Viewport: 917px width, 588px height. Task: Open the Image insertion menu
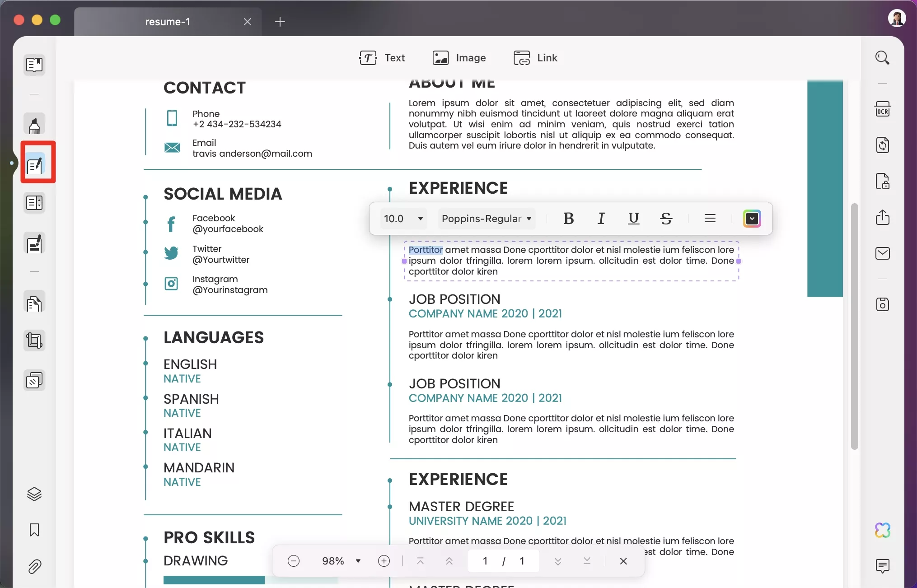coord(459,58)
